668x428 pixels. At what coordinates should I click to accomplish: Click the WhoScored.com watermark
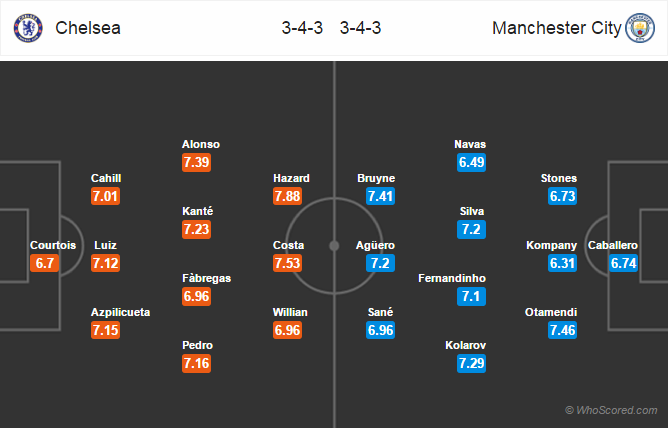click(x=611, y=410)
